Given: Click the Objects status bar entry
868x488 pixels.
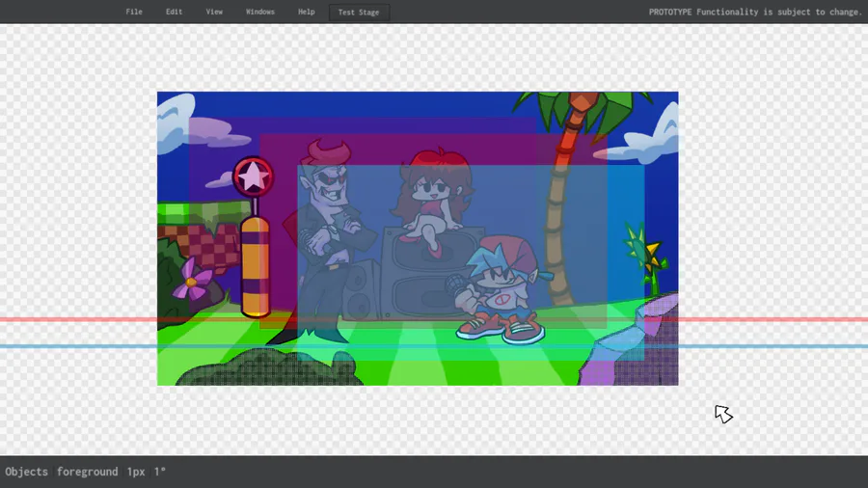Looking at the screenshot, I should coord(27,472).
